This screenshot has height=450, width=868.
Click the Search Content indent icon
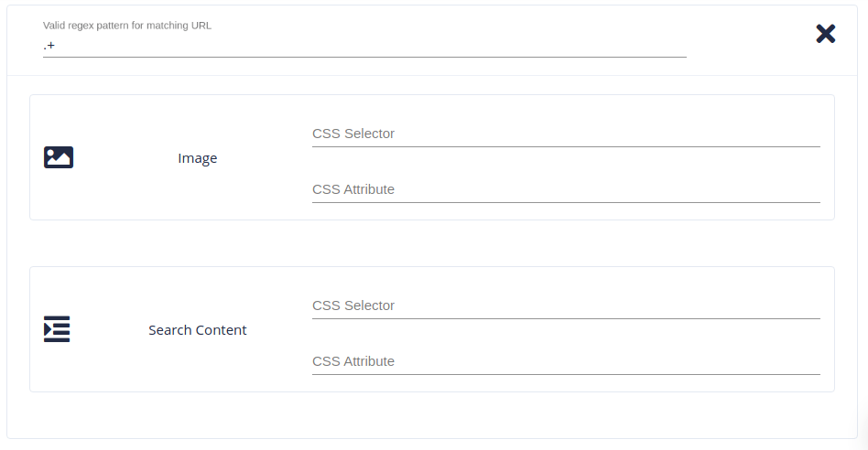click(57, 329)
